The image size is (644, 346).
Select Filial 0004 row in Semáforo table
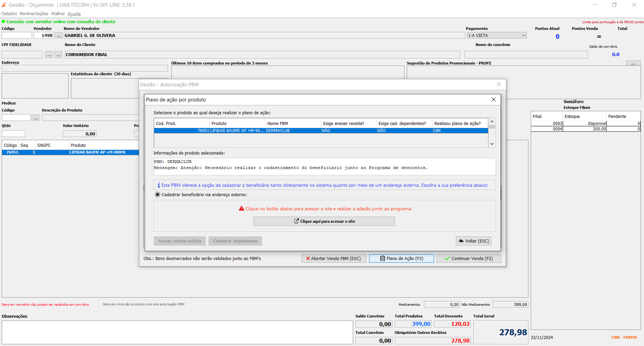[586, 129]
